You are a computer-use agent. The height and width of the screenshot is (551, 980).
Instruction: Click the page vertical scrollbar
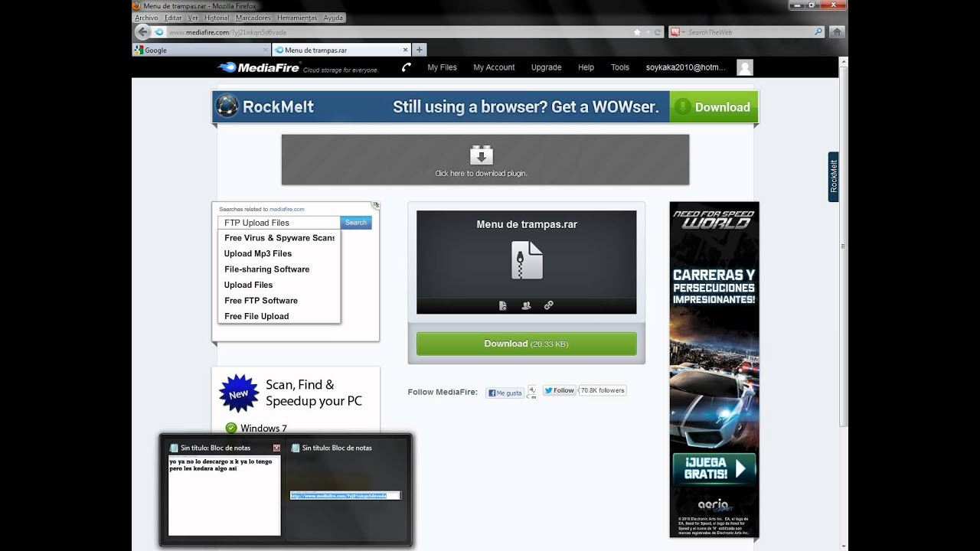click(x=844, y=245)
